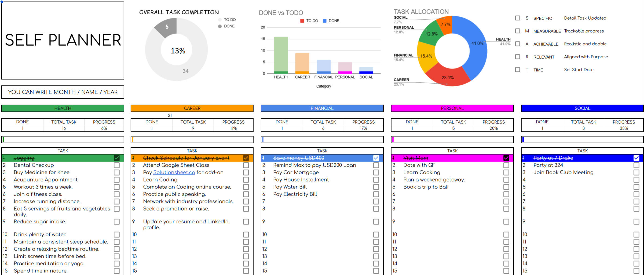Click the tall green HEALTH bar in chart
This screenshot has height=275, width=644.
[281, 54]
